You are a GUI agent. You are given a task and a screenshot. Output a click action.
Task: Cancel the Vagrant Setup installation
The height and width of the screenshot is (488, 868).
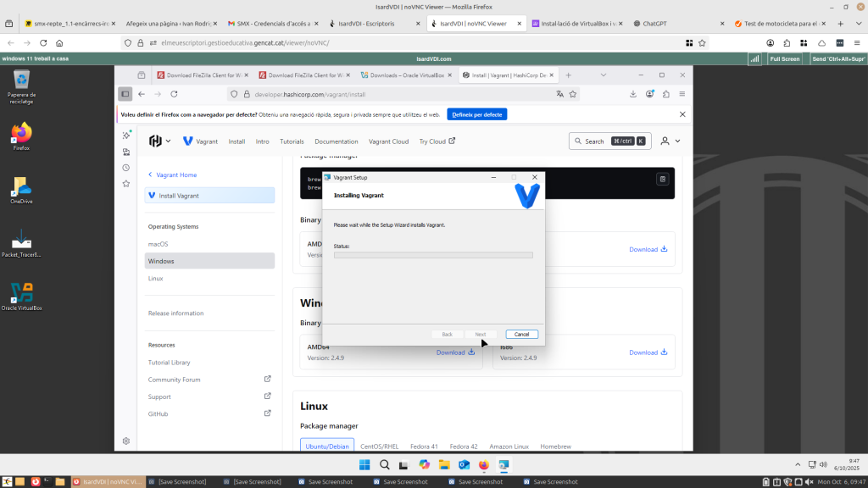tap(521, 335)
